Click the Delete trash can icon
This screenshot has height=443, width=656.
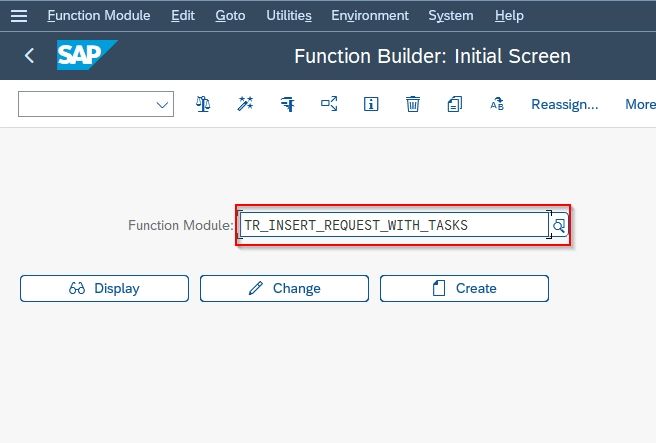pyautogui.click(x=413, y=104)
